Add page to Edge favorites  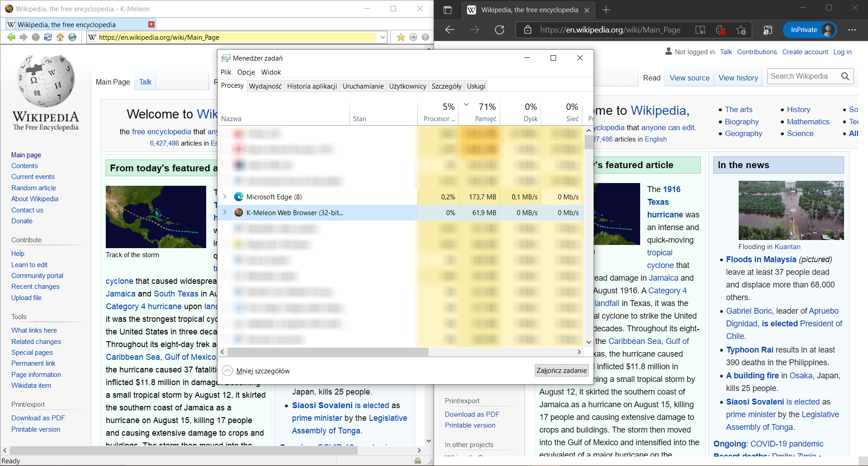click(x=741, y=30)
